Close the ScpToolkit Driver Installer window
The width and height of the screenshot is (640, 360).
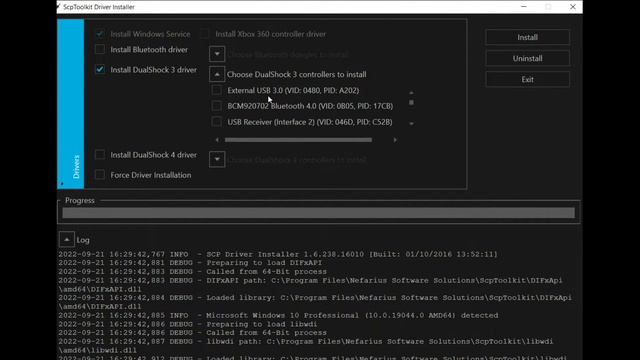tap(573, 7)
